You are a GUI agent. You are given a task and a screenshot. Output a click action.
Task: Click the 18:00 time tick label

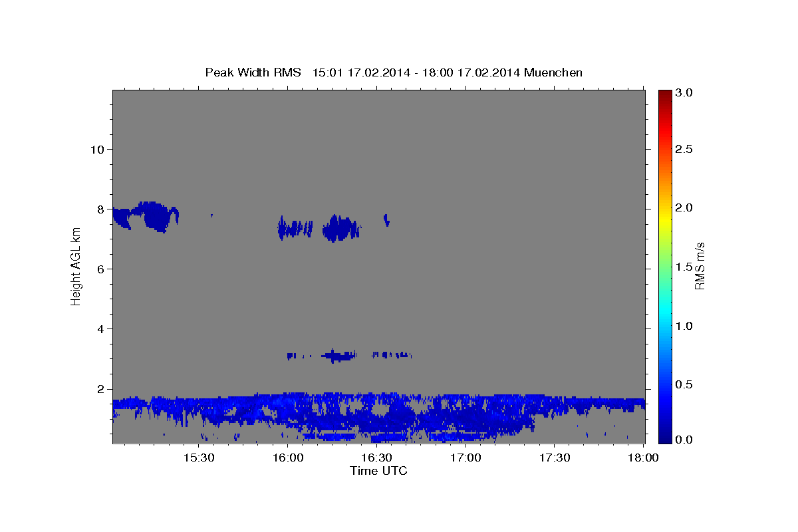(x=643, y=458)
